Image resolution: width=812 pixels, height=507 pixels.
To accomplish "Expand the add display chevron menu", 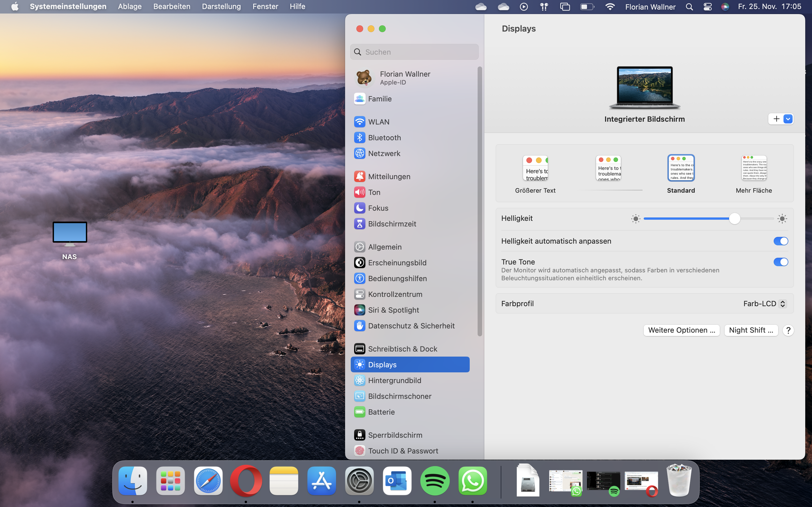I will click(788, 119).
